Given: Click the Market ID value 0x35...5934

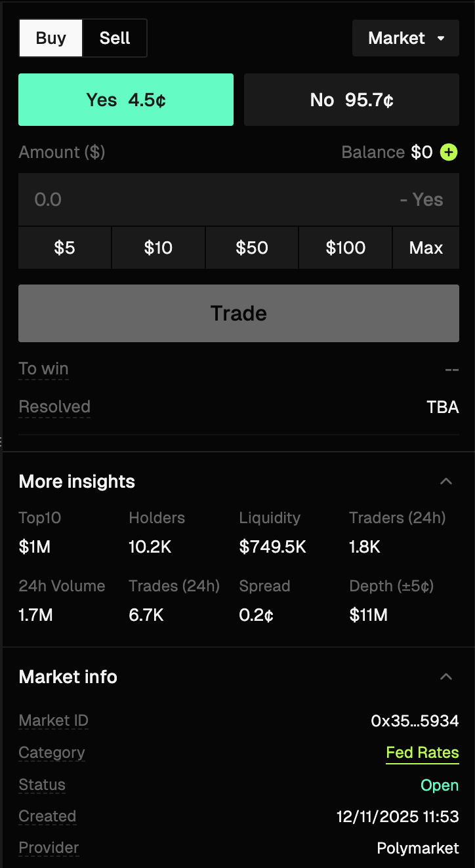Looking at the screenshot, I should 415,721.
